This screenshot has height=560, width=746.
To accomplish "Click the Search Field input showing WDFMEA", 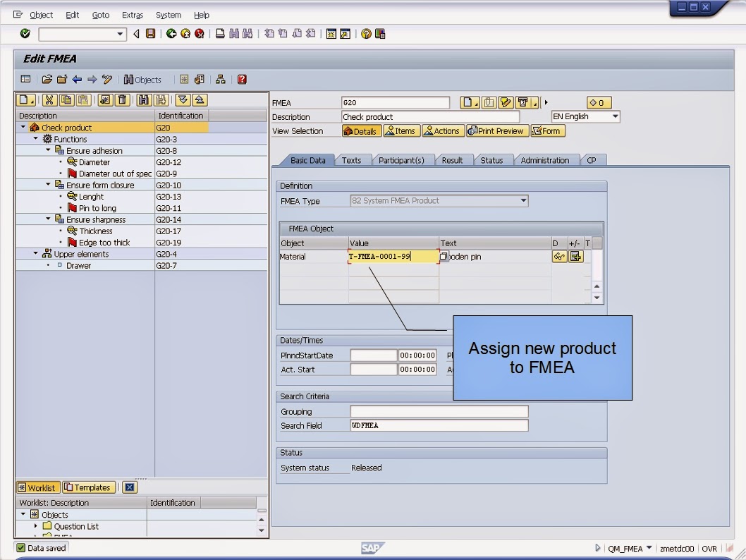I will click(439, 425).
